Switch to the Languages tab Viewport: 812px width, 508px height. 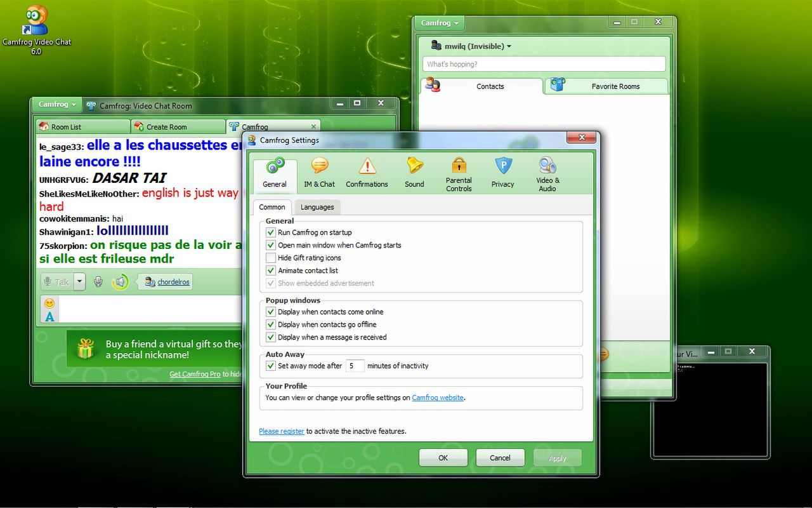pos(317,207)
